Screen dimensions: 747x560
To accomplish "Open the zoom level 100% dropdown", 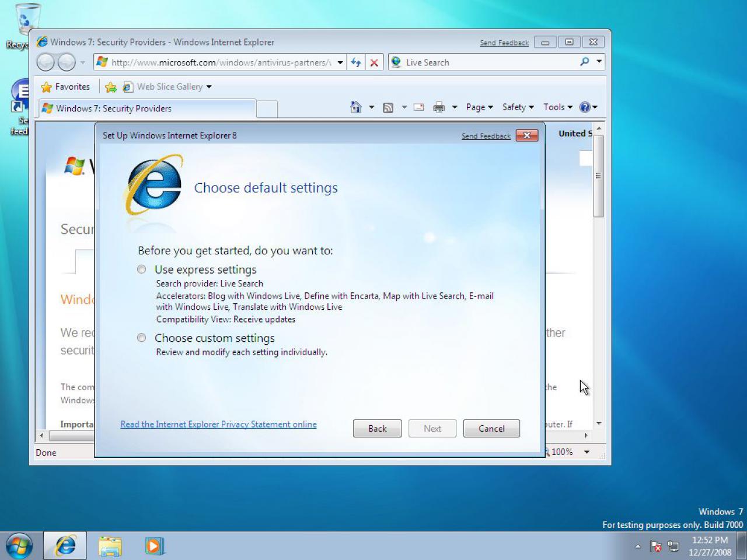I will [587, 452].
